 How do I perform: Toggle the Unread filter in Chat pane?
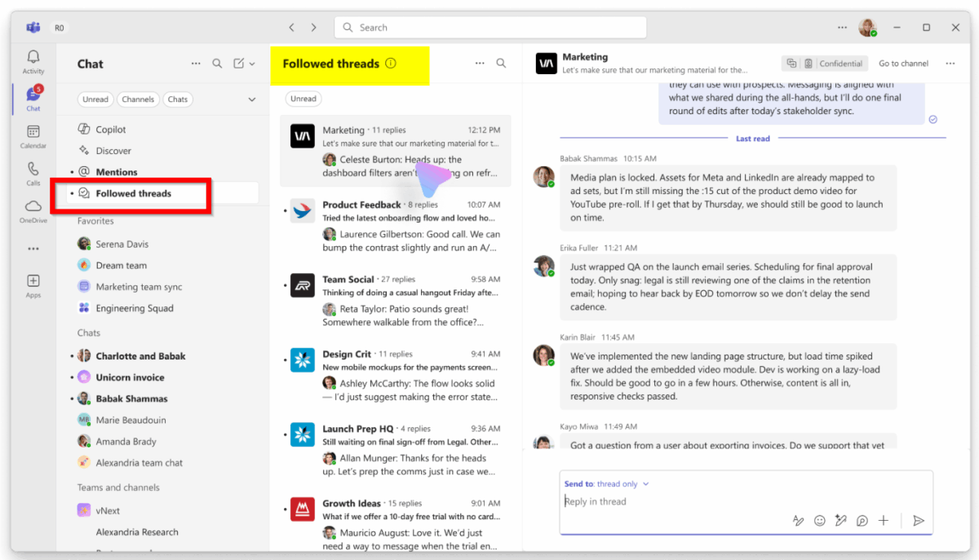point(95,99)
